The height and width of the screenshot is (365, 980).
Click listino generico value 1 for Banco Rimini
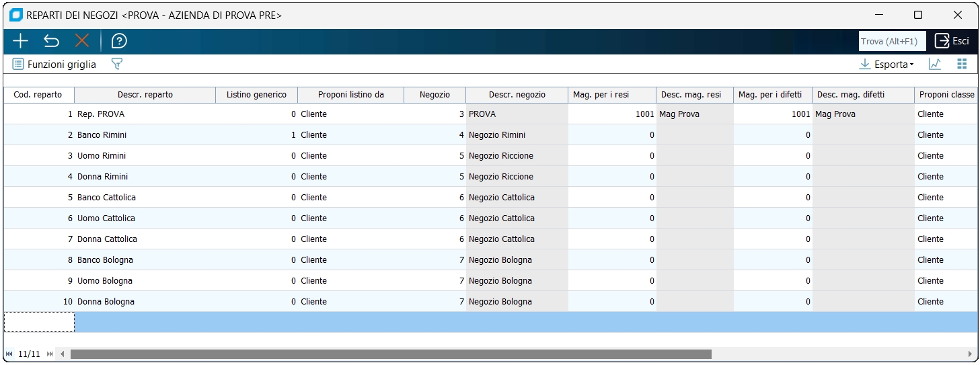point(256,135)
